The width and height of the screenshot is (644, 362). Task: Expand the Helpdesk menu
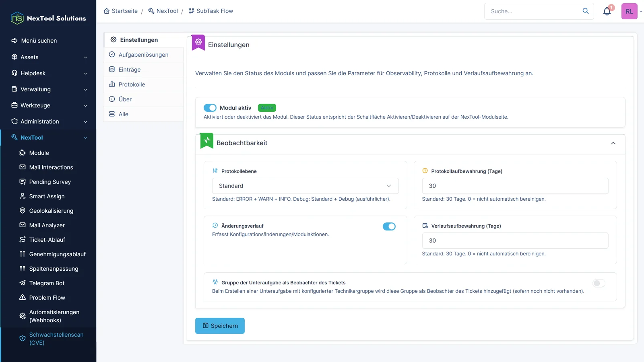click(x=48, y=73)
